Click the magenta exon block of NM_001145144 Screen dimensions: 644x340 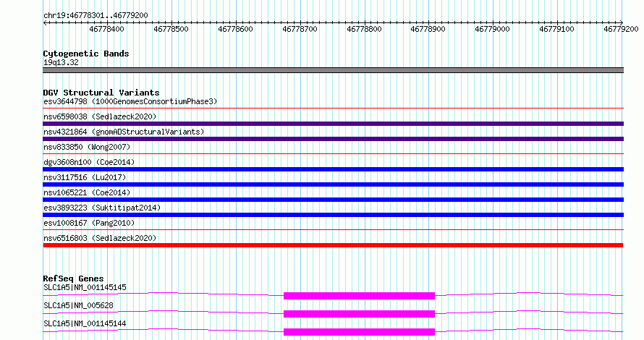[359, 332]
